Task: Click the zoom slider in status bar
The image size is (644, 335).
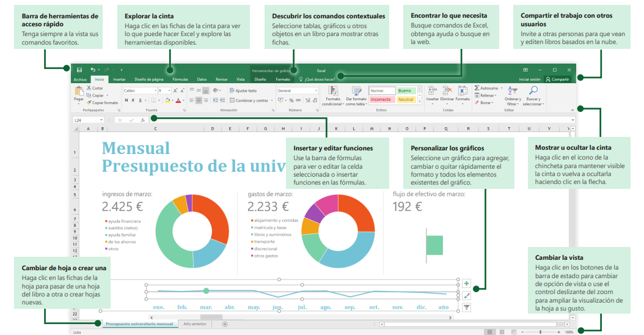Action: click(541, 332)
